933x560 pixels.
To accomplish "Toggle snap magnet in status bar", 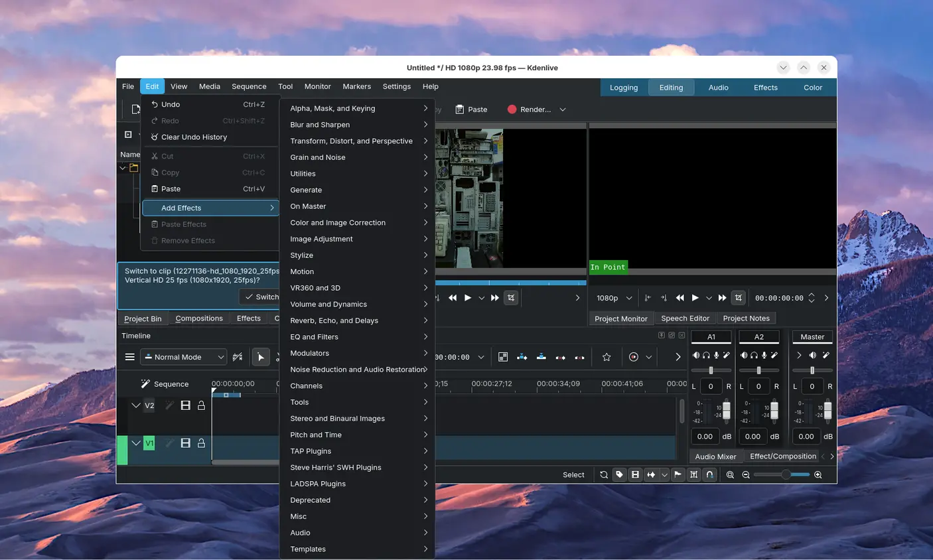I will (x=710, y=474).
